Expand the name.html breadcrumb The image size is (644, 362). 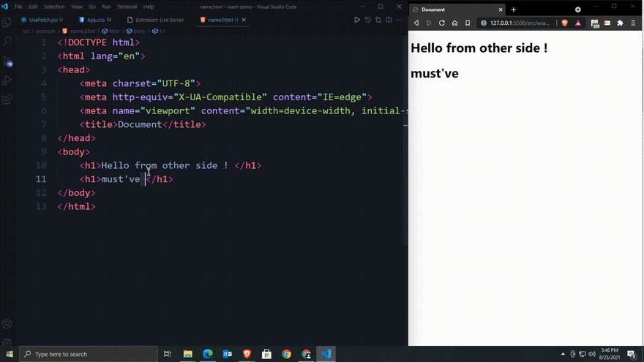pos(79,31)
